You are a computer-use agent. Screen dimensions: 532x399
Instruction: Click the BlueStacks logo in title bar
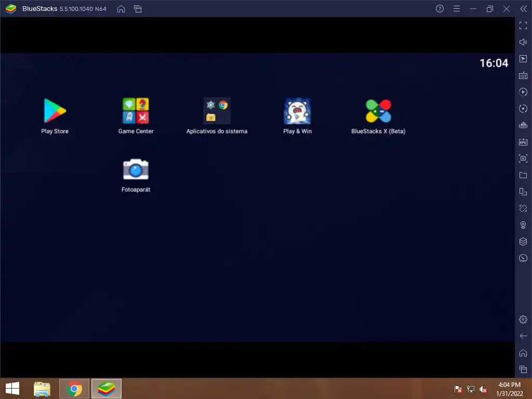coord(11,9)
